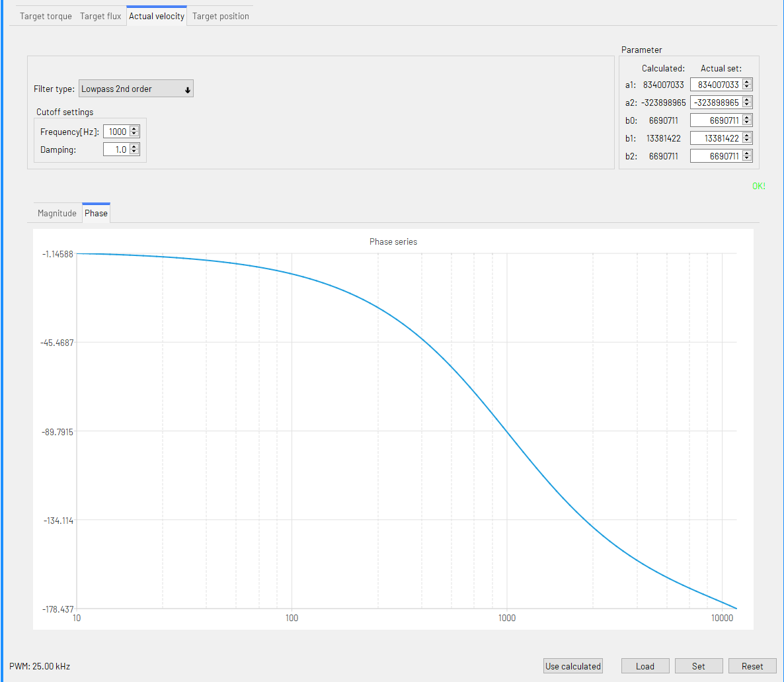Focus the Frequency[Hz] input field
Image resolution: width=784 pixels, height=682 pixels.
coord(116,132)
